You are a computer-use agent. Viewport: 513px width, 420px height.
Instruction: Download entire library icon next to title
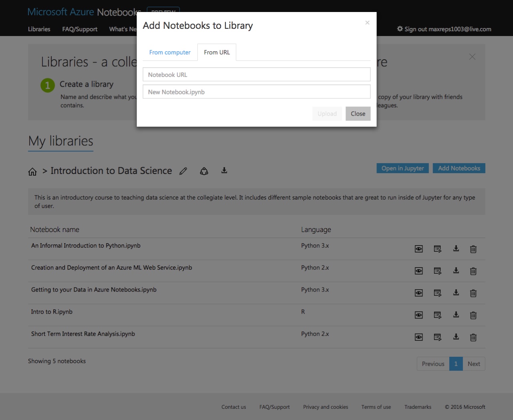click(224, 170)
